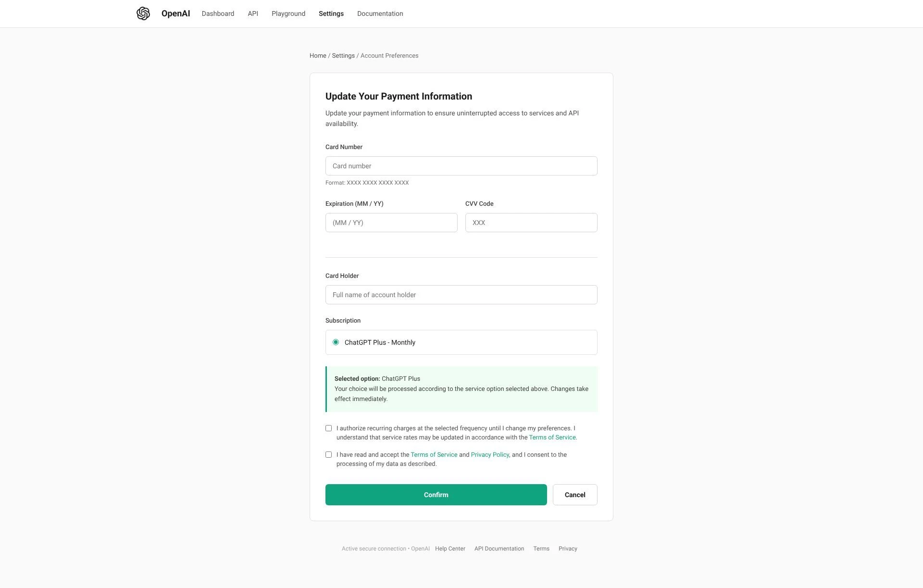This screenshot has width=923, height=588.
Task: Click the OpenAI logo icon
Action: (x=143, y=13)
